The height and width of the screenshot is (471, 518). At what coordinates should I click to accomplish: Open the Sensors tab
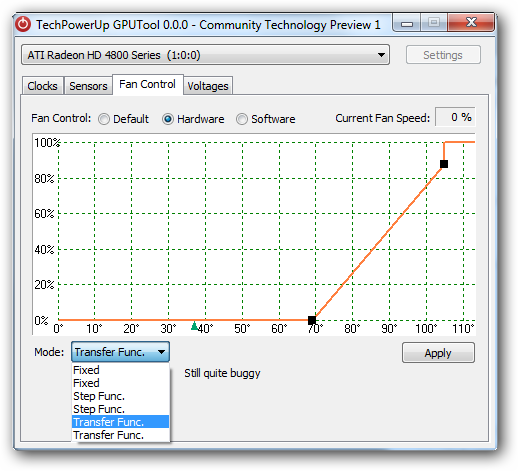88,86
